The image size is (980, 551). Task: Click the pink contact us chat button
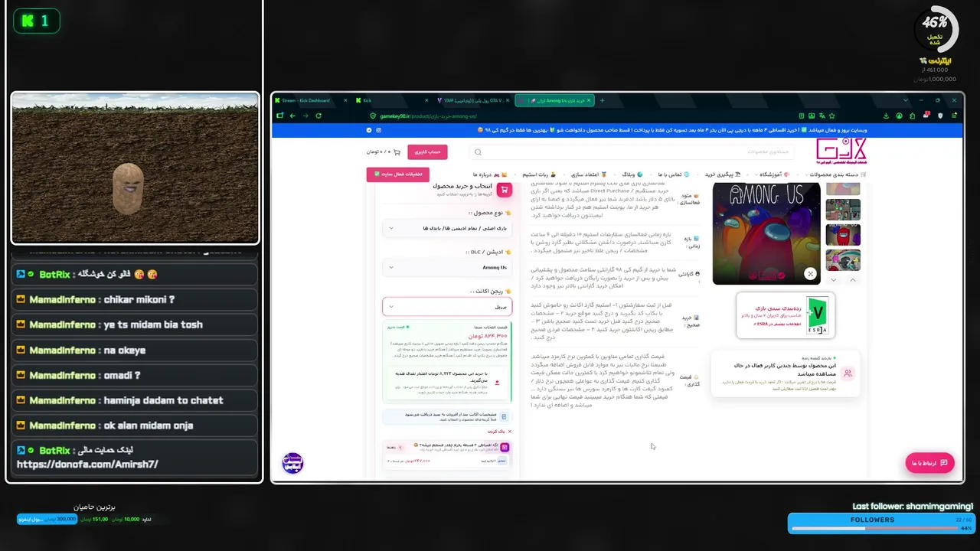(x=929, y=463)
